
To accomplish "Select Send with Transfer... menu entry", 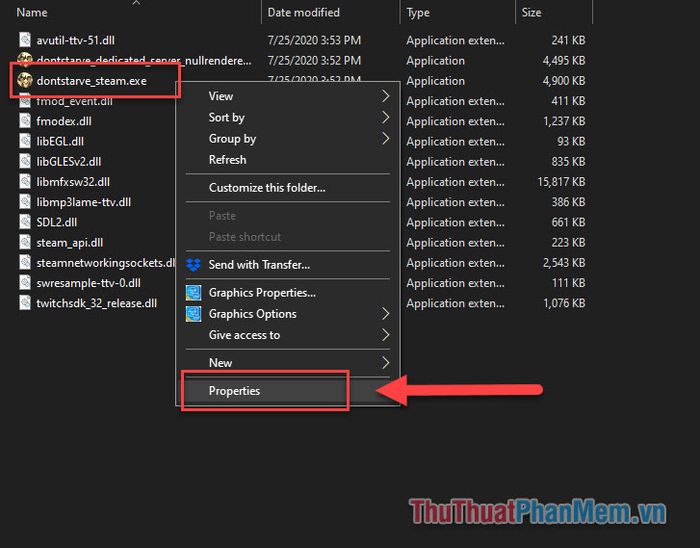I will click(288, 265).
